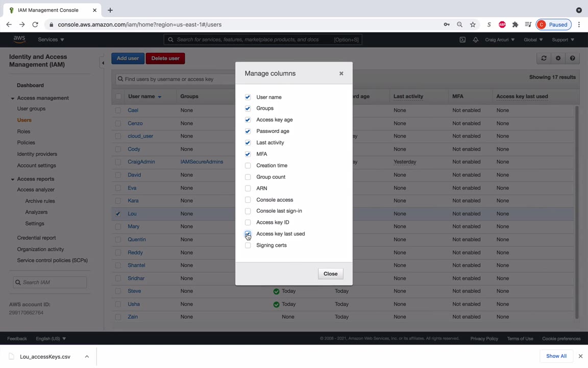Collapse the Access reports section

(x=12, y=179)
